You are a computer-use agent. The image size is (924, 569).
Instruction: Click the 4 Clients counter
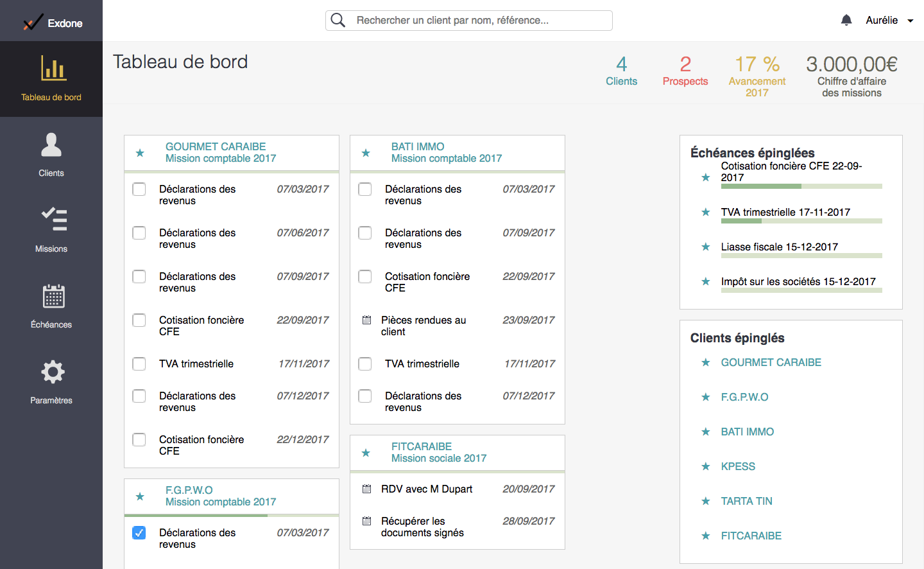point(622,71)
